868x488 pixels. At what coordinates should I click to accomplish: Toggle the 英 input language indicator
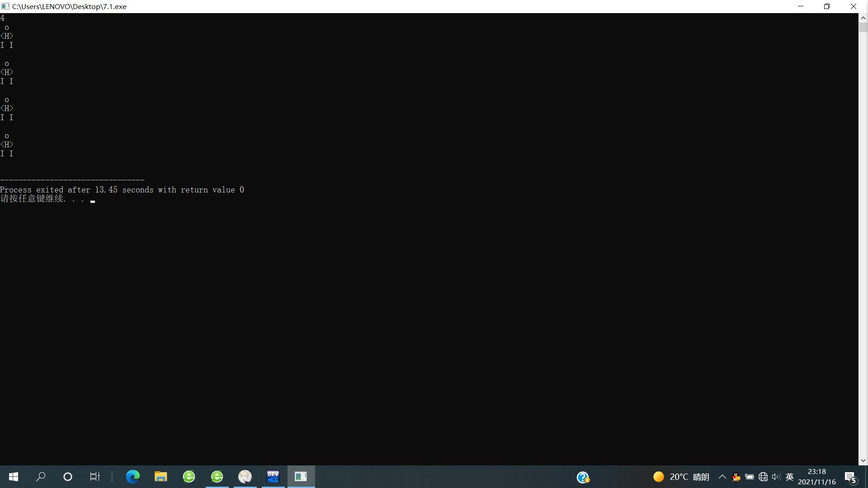790,477
